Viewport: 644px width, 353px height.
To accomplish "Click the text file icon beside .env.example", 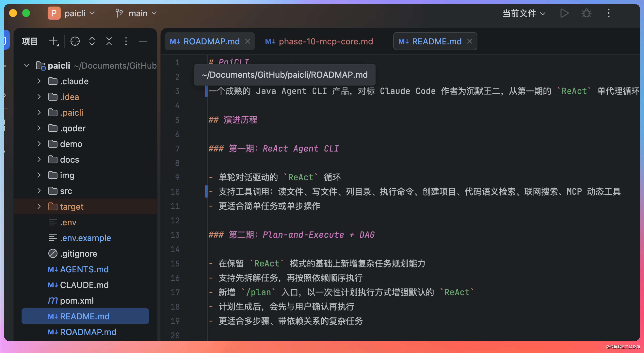I will (x=53, y=238).
